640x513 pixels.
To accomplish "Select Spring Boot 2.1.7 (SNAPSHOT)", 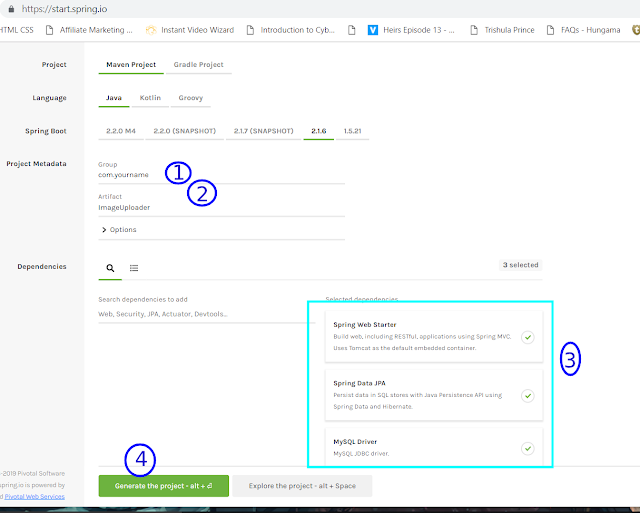I will tap(263, 131).
